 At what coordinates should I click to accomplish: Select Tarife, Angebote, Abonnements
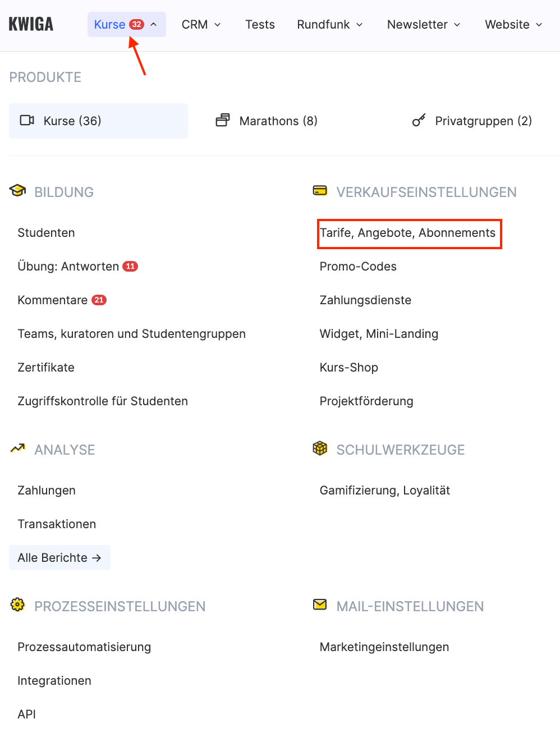pos(408,233)
